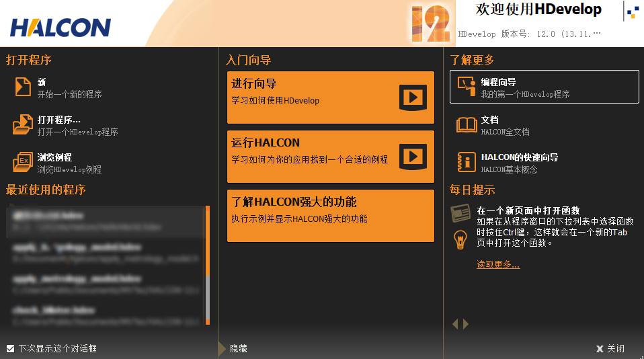
Task: Open the first recent program entry
Action: [x=105, y=221]
